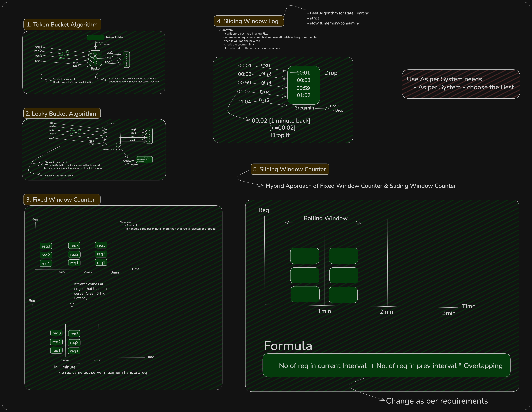Click the 'slow & memory-consuming' text
Image resolution: width=532 pixels, height=412 pixels.
[335, 23]
